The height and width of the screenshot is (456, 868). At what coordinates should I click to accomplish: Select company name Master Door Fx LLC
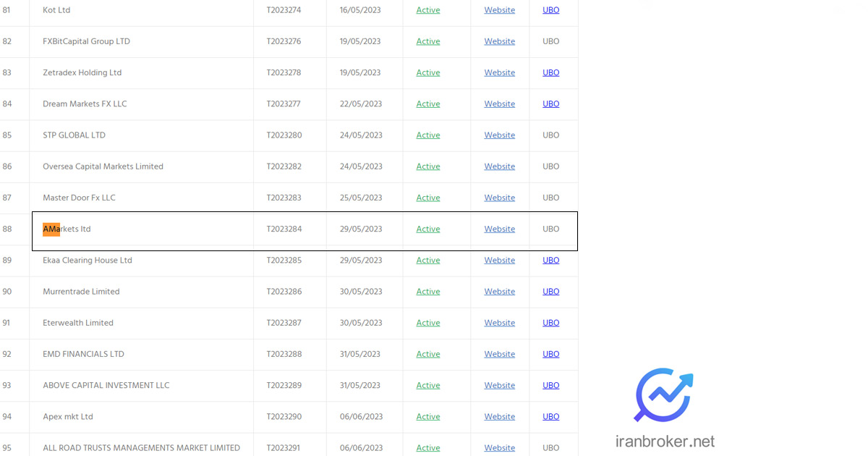pyautogui.click(x=80, y=197)
